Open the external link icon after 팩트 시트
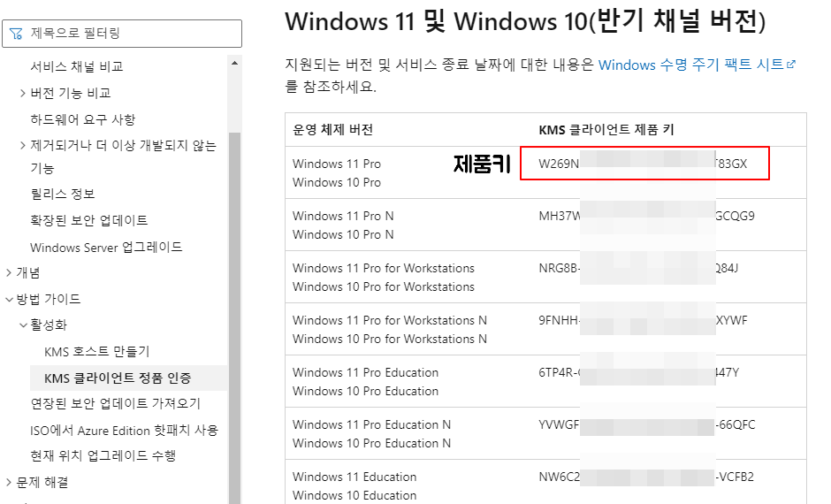 [x=791, y=65]
